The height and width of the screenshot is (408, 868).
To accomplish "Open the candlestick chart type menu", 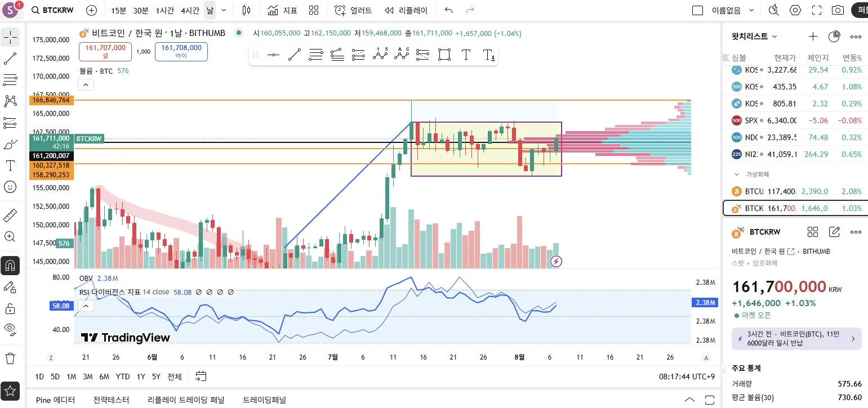I will coord(246,10).
